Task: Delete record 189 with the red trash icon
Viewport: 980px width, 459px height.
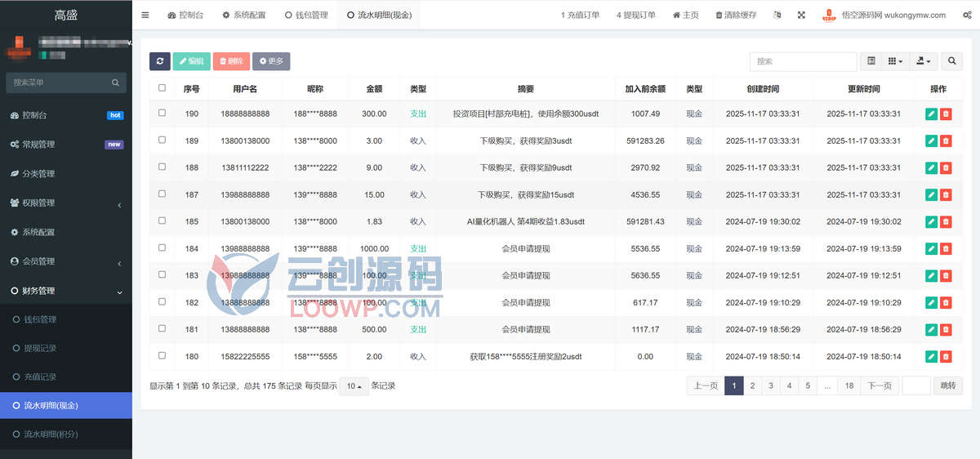Action: pos(946,141)
